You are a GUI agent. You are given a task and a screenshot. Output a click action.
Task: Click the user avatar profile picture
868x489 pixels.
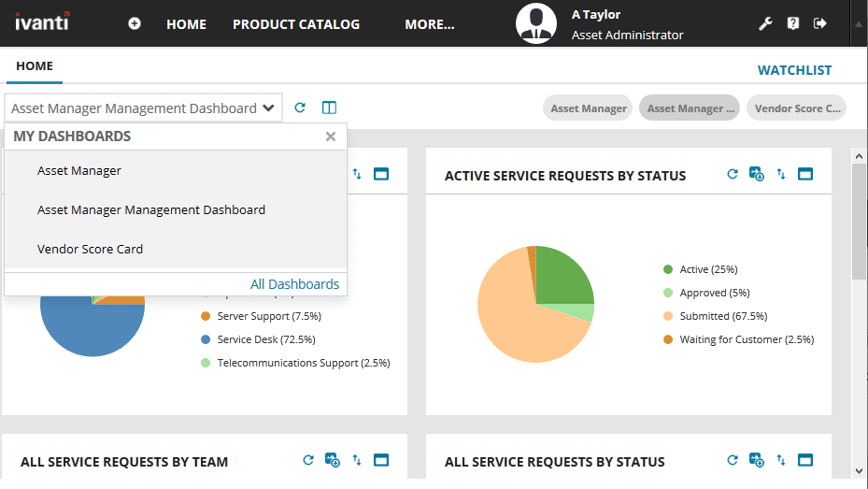[x=536, y=24]
